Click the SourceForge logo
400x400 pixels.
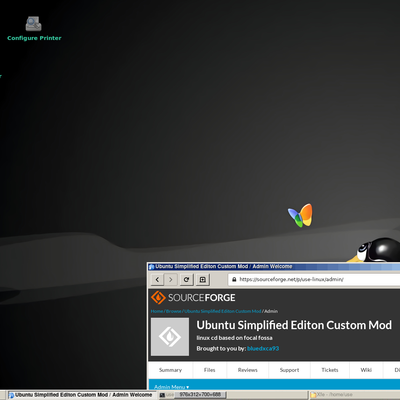tap(193, 297)
